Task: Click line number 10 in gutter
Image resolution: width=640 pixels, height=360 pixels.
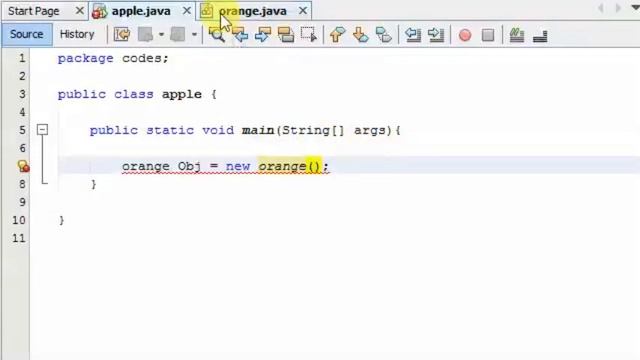Action: (x=19, y=220)
